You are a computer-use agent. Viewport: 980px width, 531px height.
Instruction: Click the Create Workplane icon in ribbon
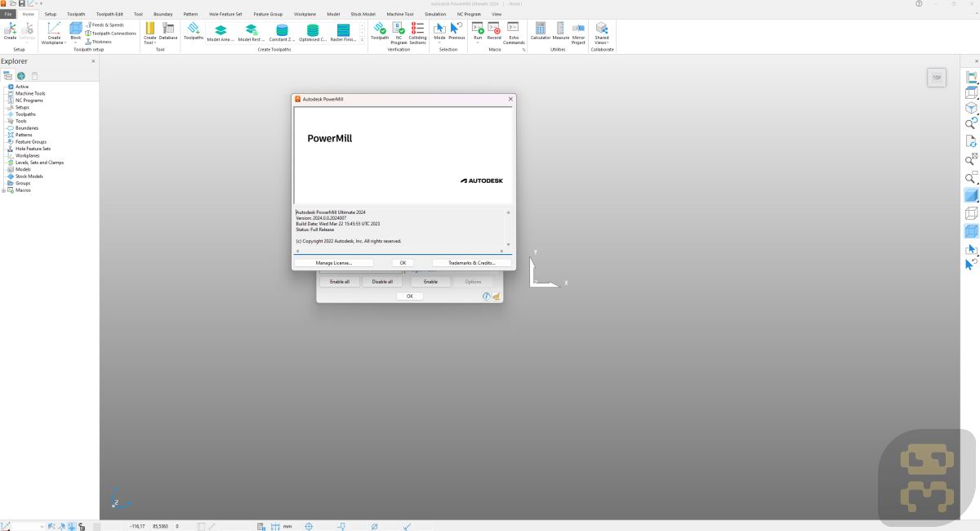click(54, 29)
